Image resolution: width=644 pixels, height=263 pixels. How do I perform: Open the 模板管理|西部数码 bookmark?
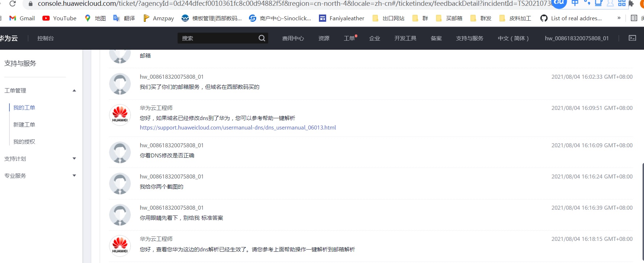(x=212, y=18)
